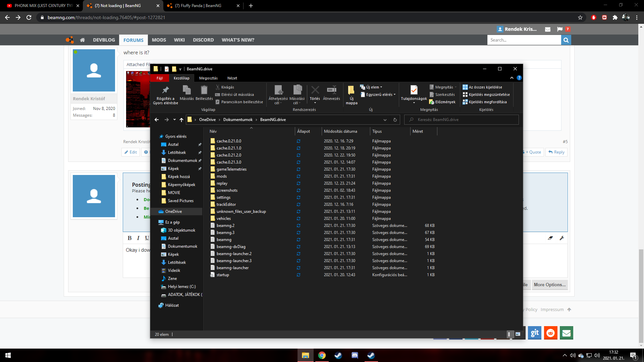This screenshot has width=644, height=362.
Task: Open the Impressum footer link
Action: 552,309
